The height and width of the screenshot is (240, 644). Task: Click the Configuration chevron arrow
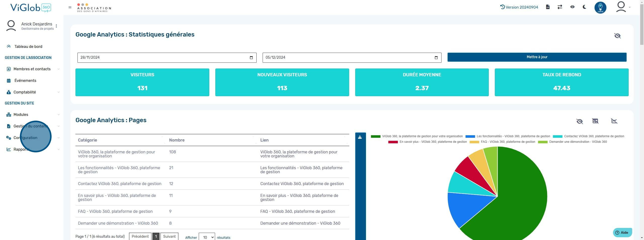pos(59,138)
